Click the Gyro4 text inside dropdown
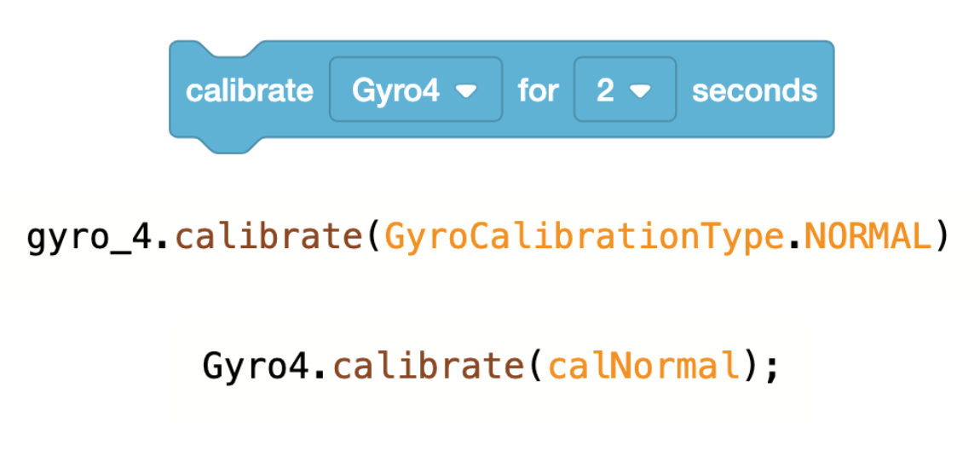The width and height of the screenshot is (980, 457). pos(395,90)
